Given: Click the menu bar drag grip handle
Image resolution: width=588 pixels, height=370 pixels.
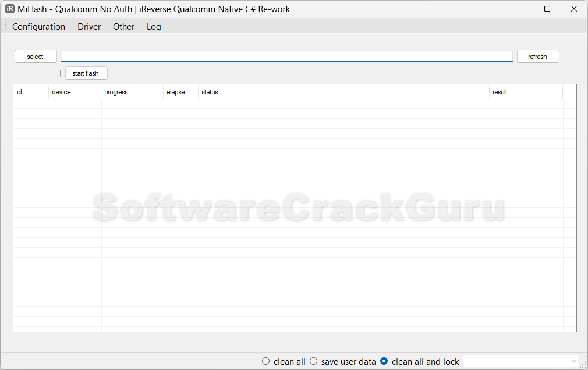Looking at the screenshot, I should point(5,26).
